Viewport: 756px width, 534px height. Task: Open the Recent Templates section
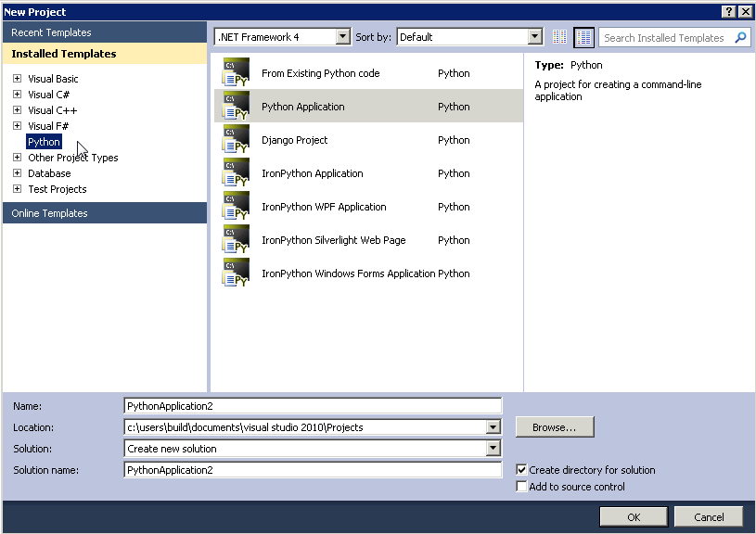tap(105, 32)
